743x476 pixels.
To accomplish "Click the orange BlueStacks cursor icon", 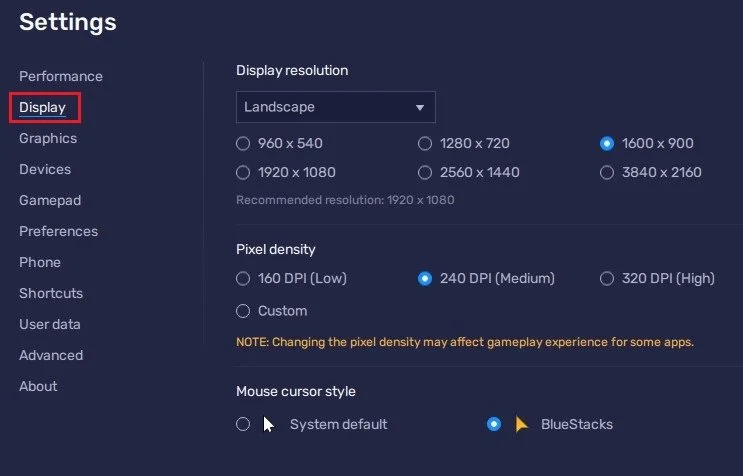I will coord(521,424).
